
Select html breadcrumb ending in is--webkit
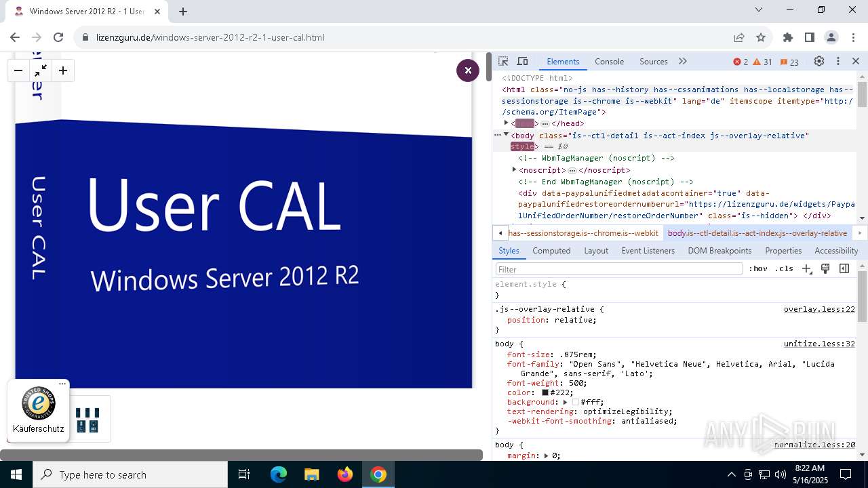coord(583,233)
